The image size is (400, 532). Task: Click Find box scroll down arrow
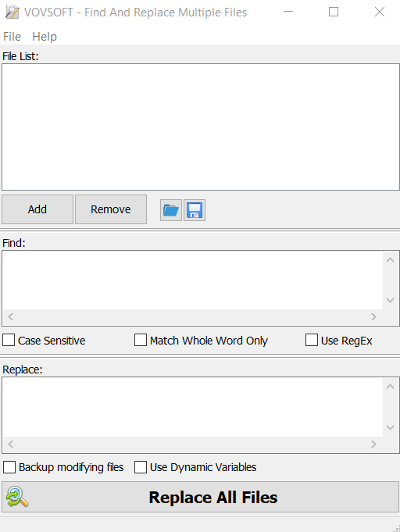point(390,300)
